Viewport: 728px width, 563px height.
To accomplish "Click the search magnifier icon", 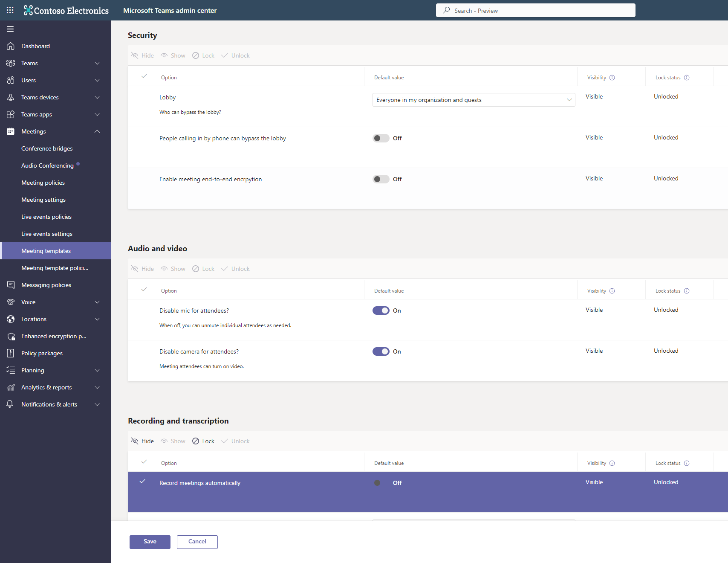I will (x=446, y=10).
